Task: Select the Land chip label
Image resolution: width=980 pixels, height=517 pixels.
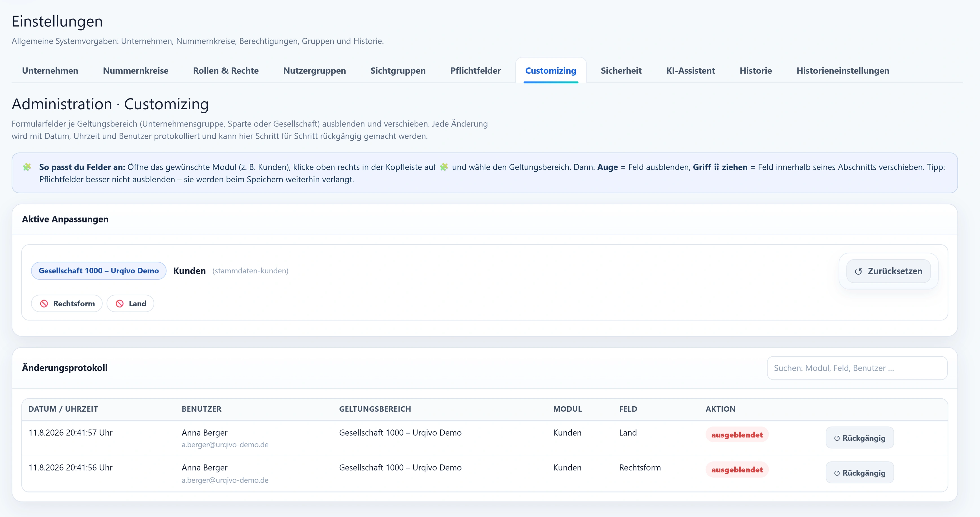Action: pos(137,304)
